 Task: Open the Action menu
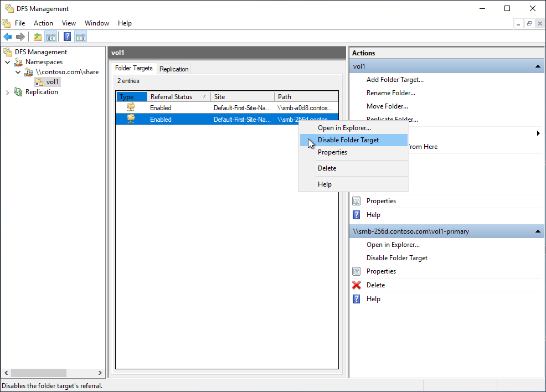click(x=44, y=23)
